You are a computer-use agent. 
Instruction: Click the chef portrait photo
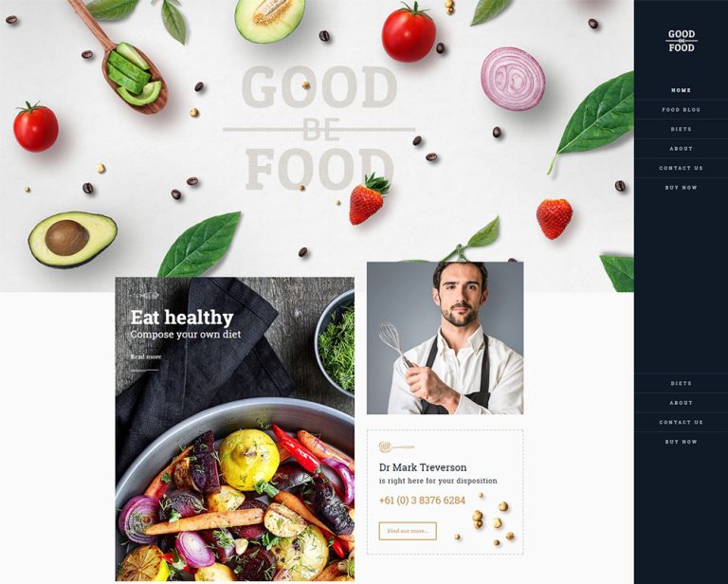click(446, 338)
